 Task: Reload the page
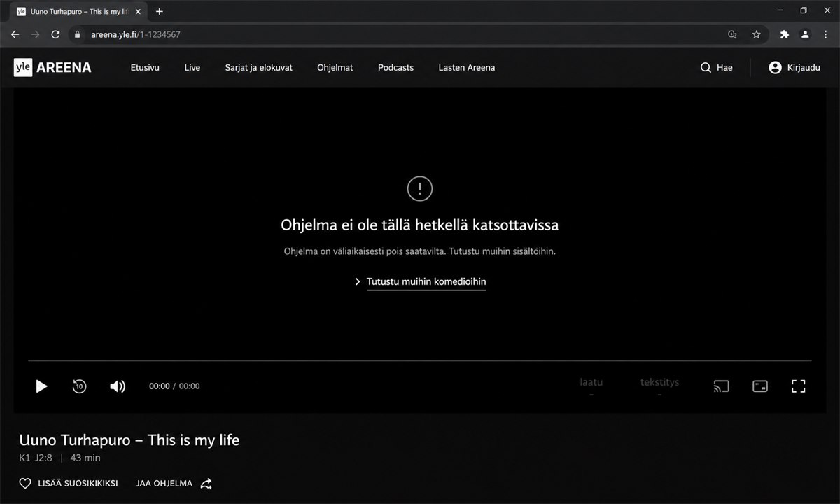pyautogui.click(x=56, y=34)
